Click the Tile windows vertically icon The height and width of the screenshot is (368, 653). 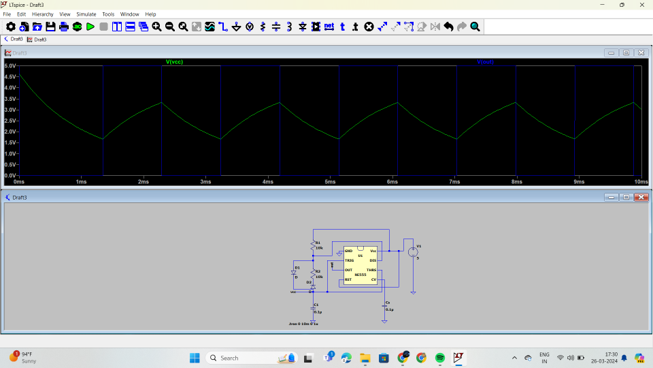[x=117, y=27]
